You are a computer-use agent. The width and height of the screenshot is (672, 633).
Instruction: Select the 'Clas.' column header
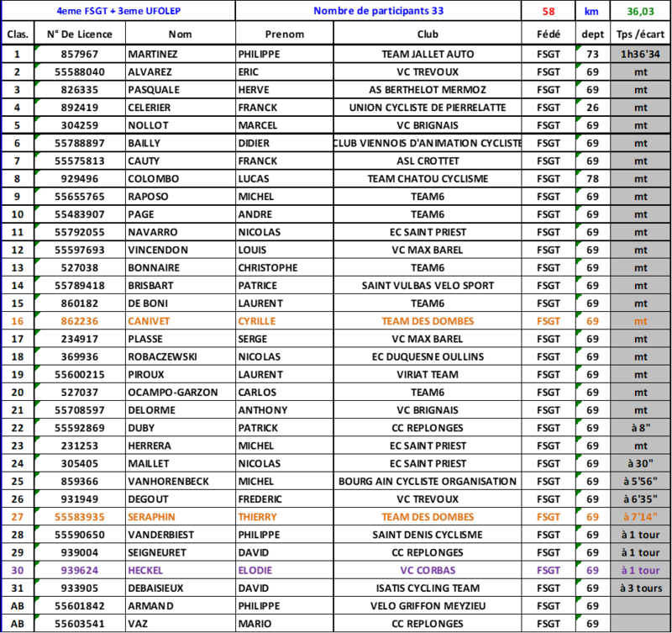(x=18, y=34)
